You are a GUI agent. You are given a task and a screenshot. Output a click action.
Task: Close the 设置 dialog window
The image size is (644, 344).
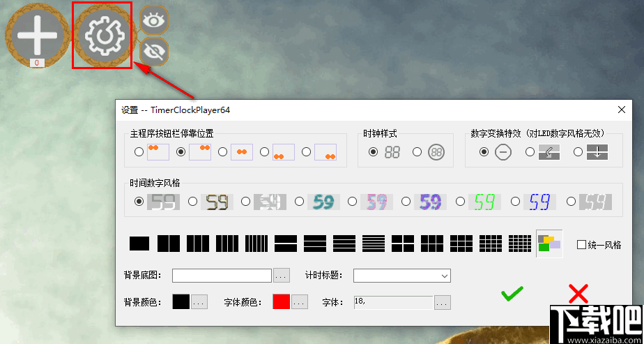pos(622,110)
